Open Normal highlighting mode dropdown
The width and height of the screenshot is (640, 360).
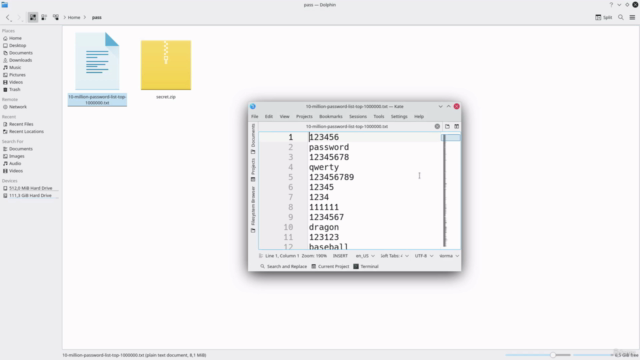coord(449,256)
